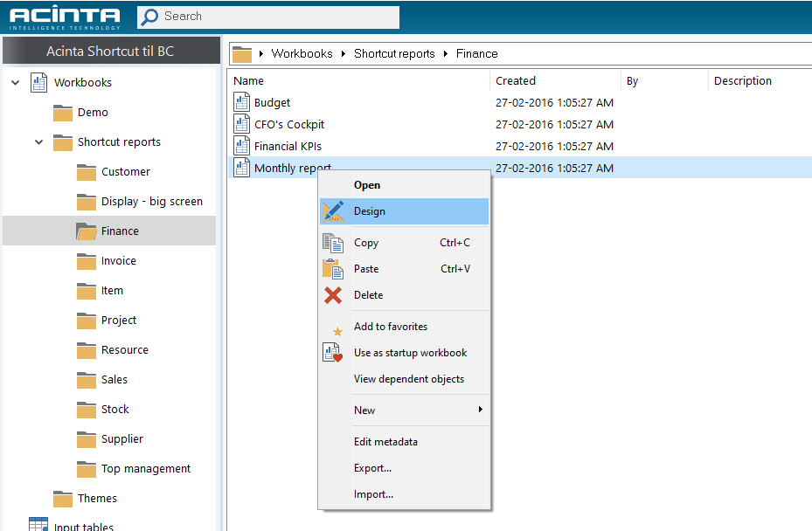Go to Shortcut reports in the breadcrumb
This screenshot has width=812, height=531.
(x=394, y=53)
